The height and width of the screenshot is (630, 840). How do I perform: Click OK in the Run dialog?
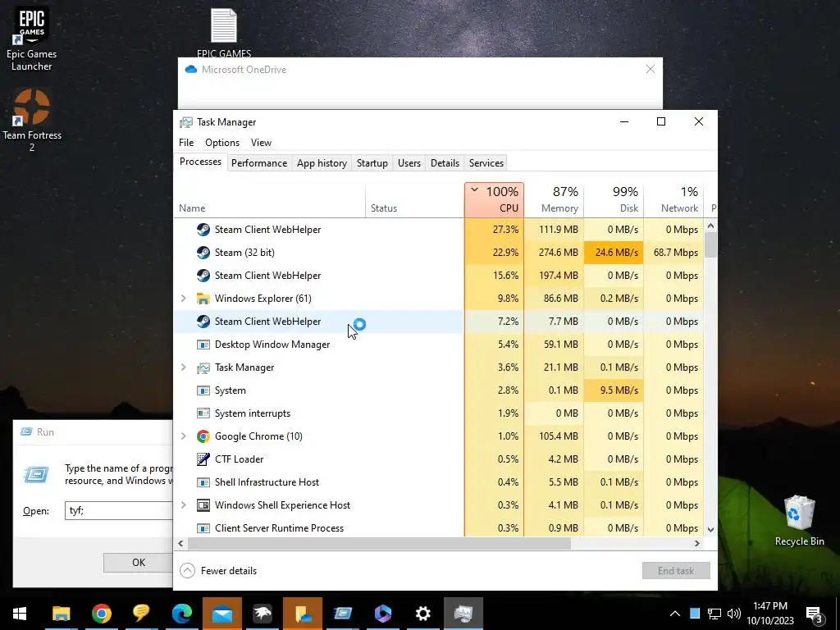point(139,563)
